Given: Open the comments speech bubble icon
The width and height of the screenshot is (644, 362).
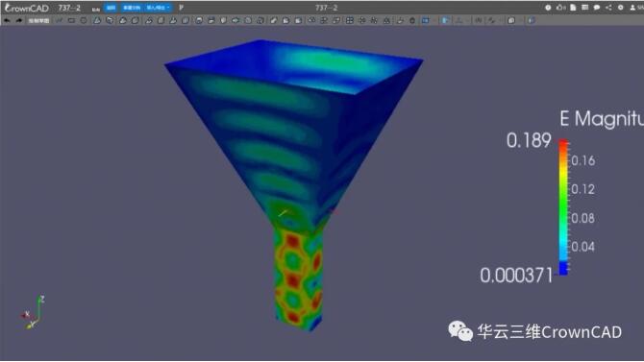Looking at the screenshot, I should [x=597, y=8].
